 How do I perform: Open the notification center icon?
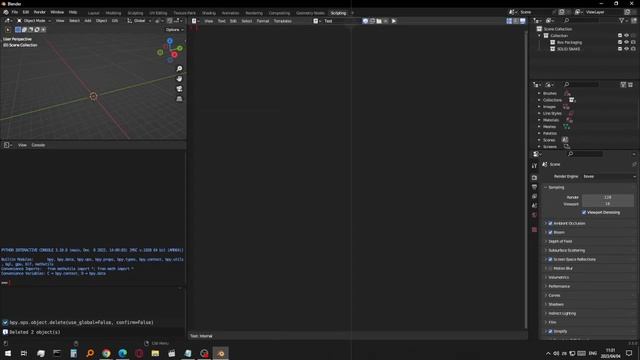[x=629, y=353]
